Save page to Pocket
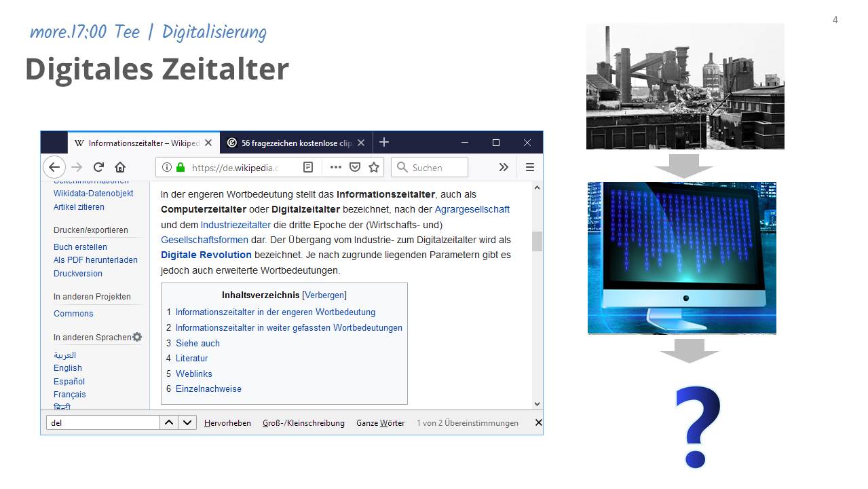 pos(355,167)
